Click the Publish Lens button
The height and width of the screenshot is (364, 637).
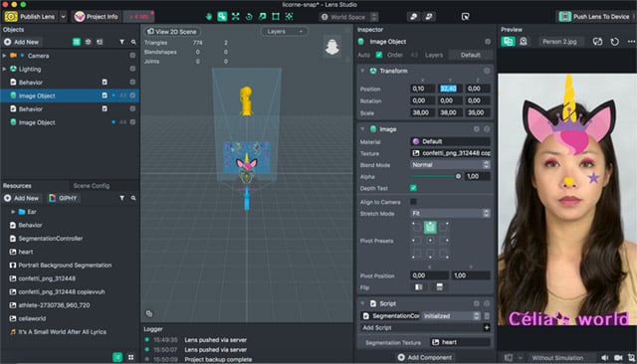pyautogui.click(x=30, y=17)
